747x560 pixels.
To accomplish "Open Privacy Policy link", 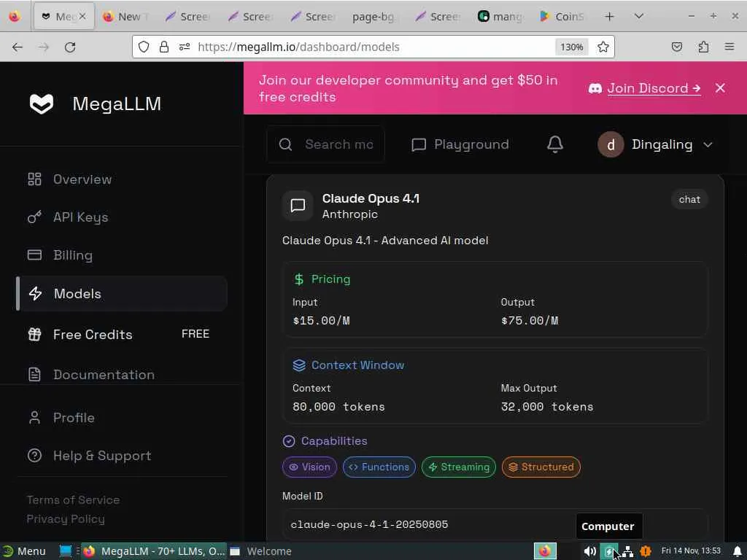I will 66,519.
